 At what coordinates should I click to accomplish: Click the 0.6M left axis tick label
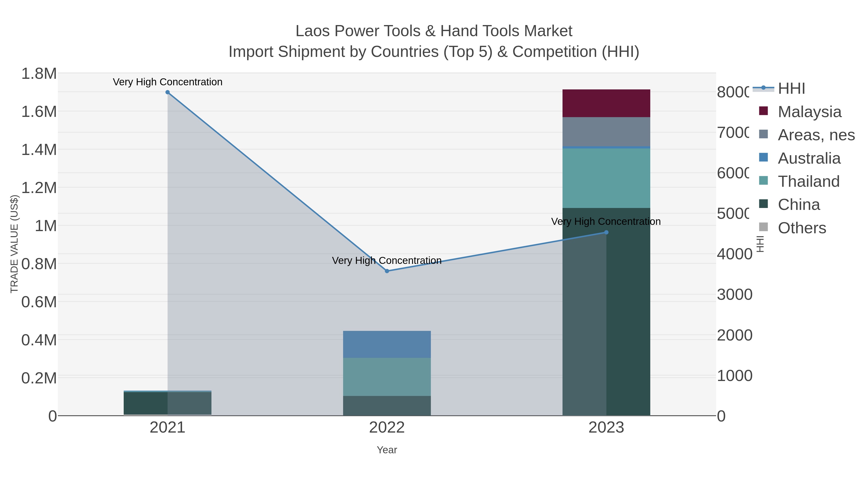point(39,302)
